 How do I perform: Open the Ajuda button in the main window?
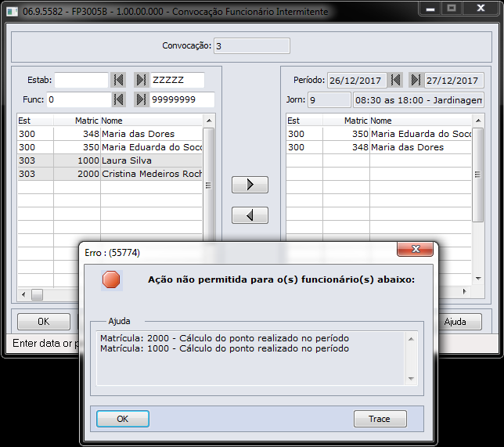tap(459, 322)
